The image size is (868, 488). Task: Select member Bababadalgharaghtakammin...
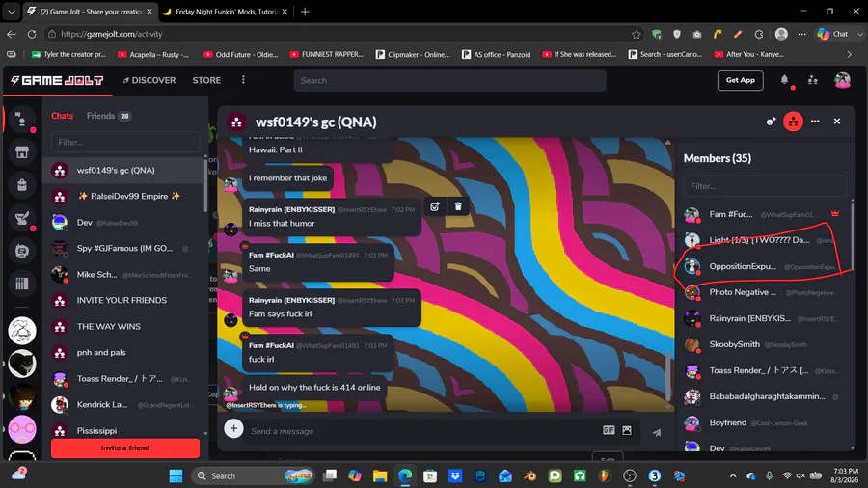click(764, 396)
